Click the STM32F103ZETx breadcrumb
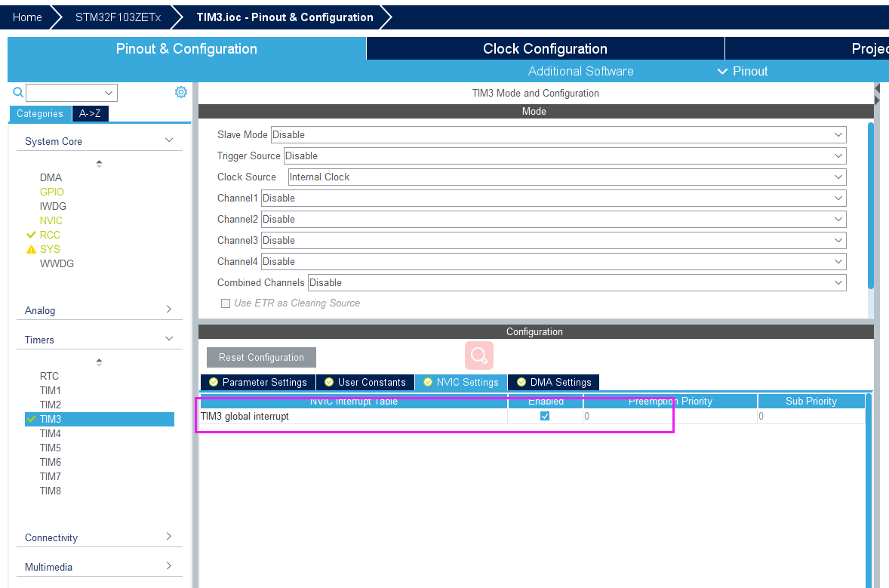 pyautogui.click(x=118, y=17)
